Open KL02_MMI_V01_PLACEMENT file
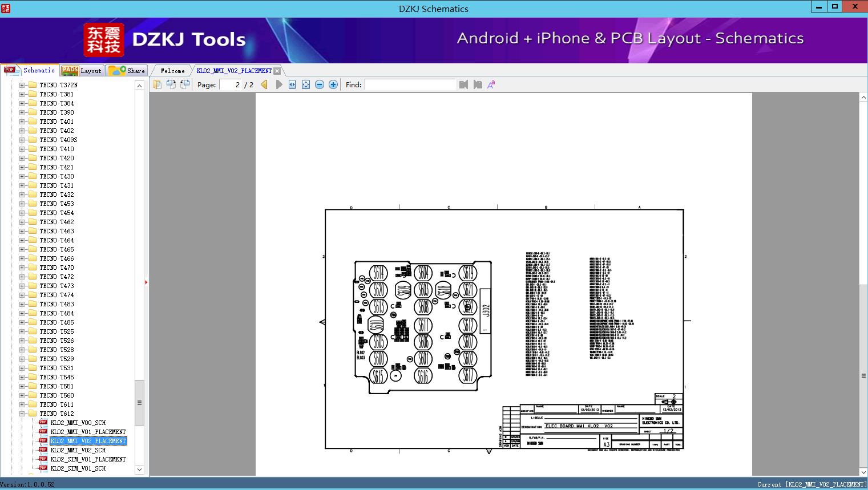 point(88,432)
